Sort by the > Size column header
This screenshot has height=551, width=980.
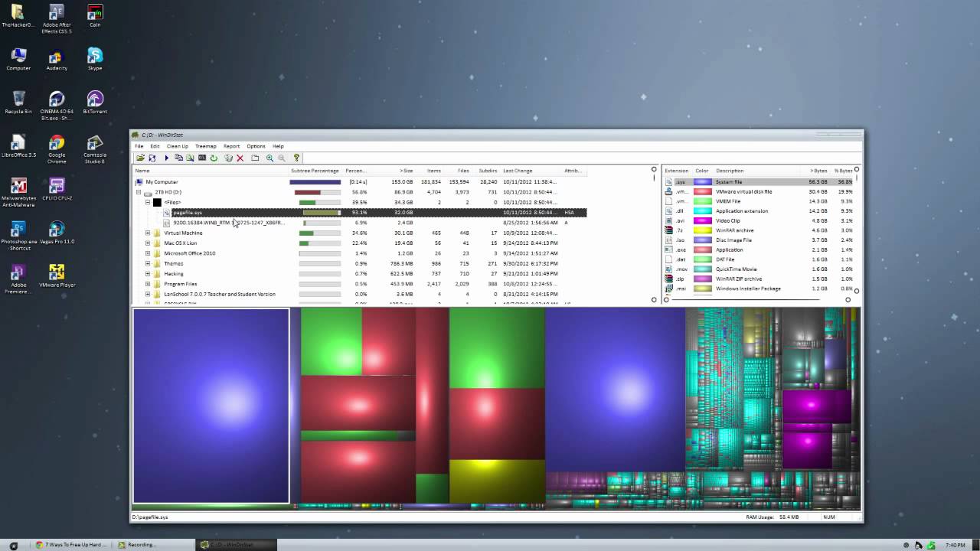(x=392, y=171)
